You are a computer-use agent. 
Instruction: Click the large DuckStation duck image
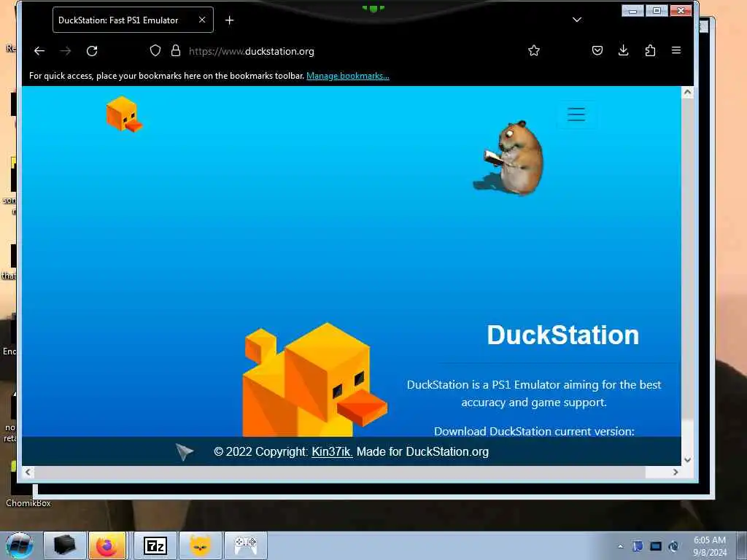click(314, 379)
